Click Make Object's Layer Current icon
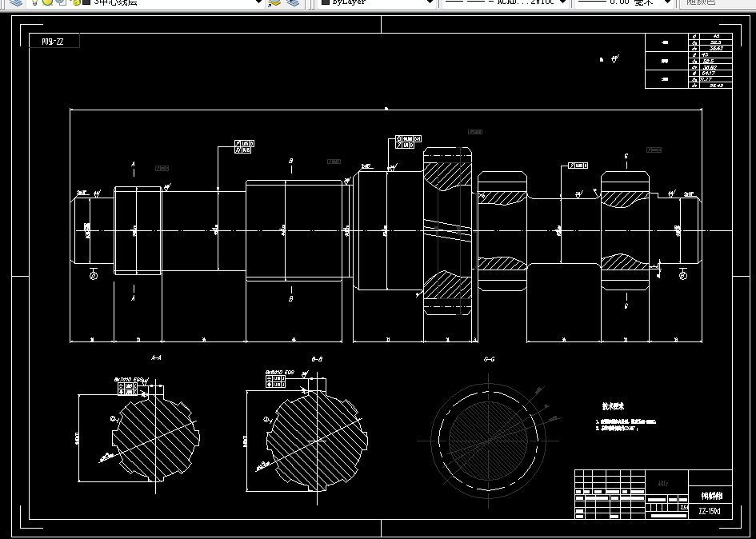Screen dimensions: 756x539 pyautogui.click(x=274, y=2)
